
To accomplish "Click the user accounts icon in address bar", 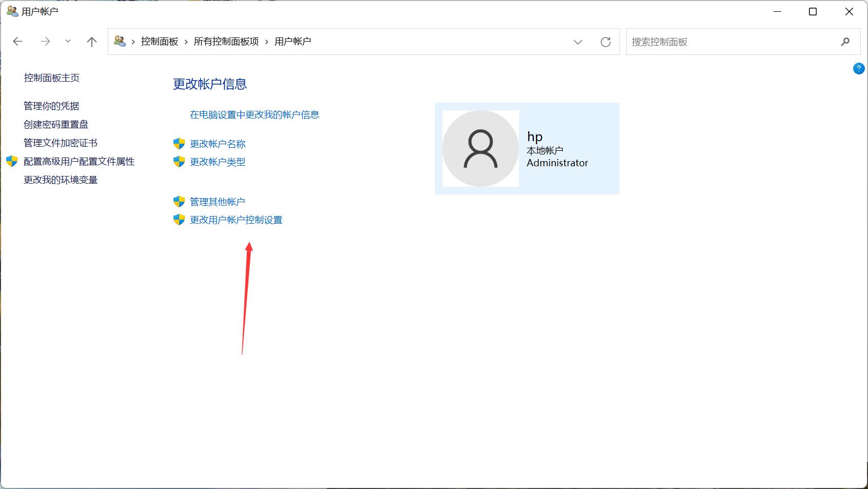I will pyautogui.click(x=120, y=42).
